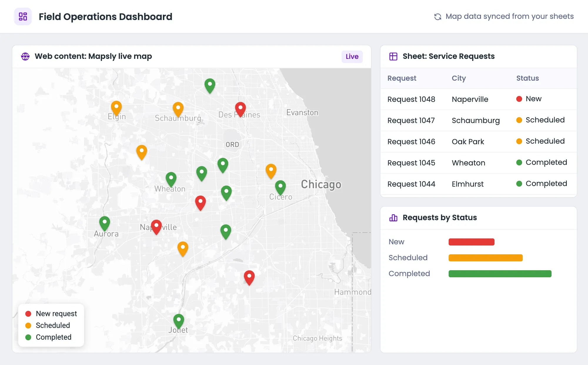Click the bar chart icon beside Requests by Status
Image resolution: width=588 pixels, height=365 pixels.
tap(393, 218)
